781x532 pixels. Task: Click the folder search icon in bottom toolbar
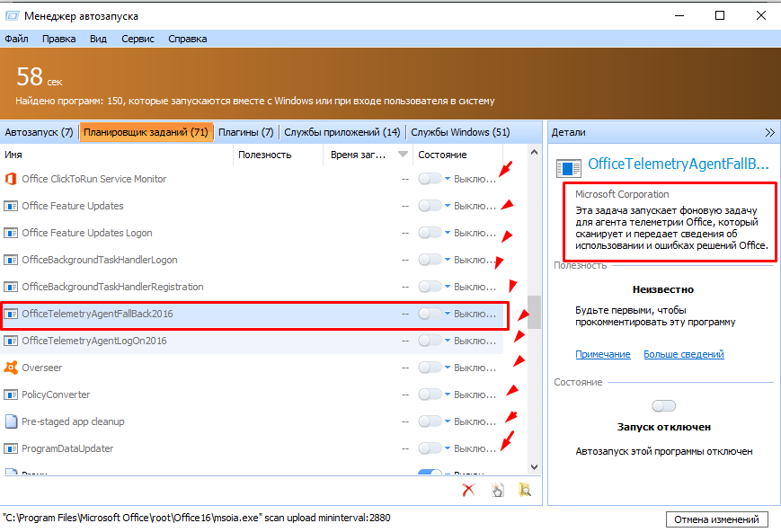coord(525,490)
